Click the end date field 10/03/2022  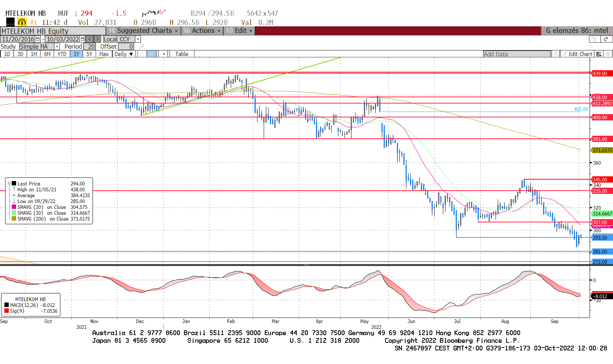click(x=63, y=39)
